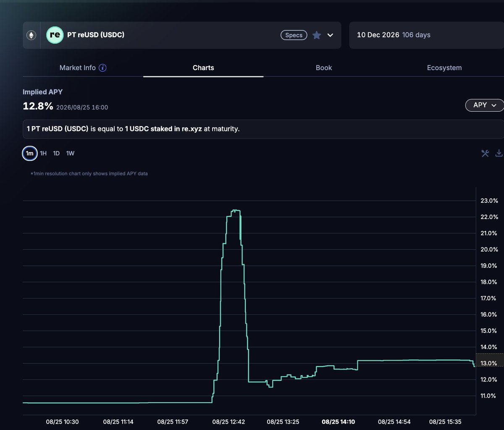Click the 2026/08/25 16:00 timestamp
The height and width of the screenshot is (430, 504).
pos(82,107)
